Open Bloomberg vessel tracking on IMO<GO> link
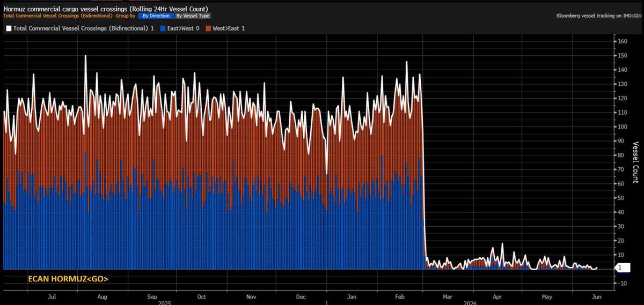Viewport: 644px width, 305px height. click(599, 16)
